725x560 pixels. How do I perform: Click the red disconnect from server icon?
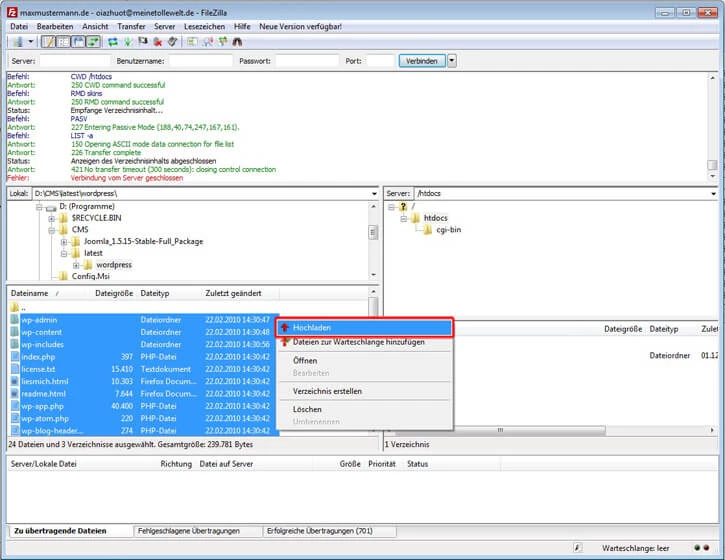157,42
